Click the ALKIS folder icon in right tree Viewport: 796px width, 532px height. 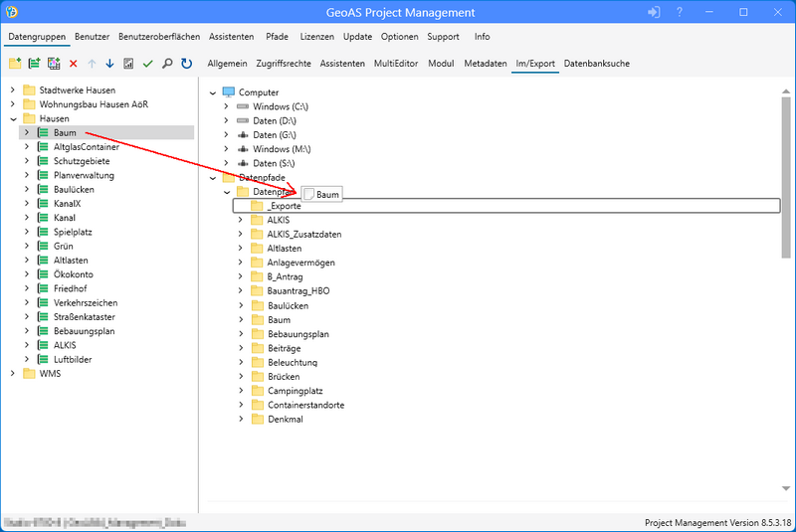[257, 220]
